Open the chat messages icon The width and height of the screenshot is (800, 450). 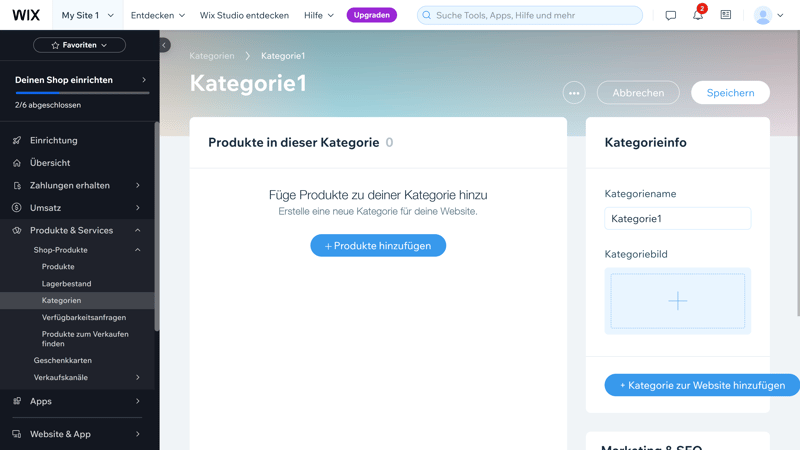[671, 15]
